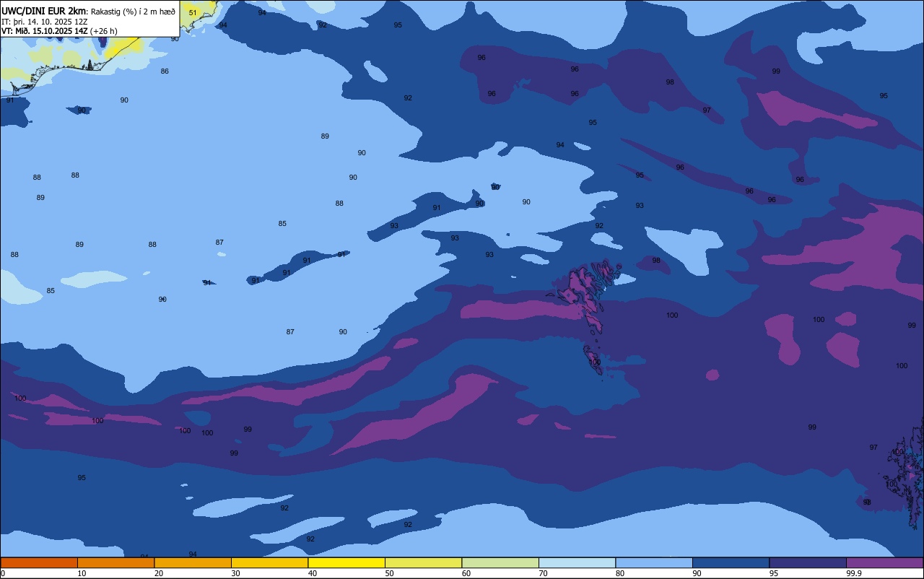Click the legend tick label "30"
The image size is (924, 579).
(x=235, y=573)
